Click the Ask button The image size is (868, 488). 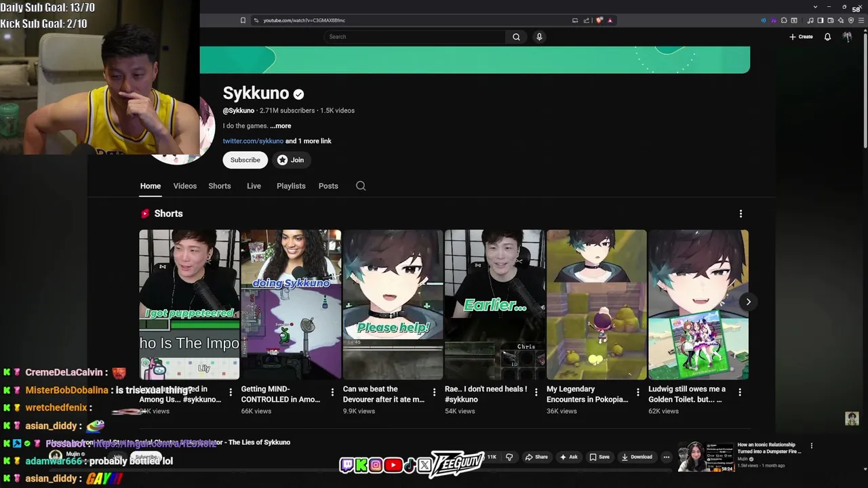568,457
